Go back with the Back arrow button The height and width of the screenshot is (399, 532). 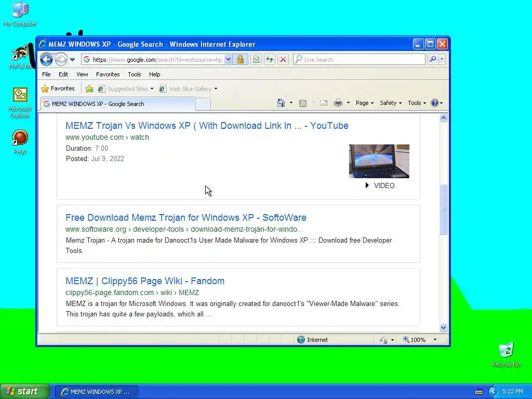click(x=46, y=60)
